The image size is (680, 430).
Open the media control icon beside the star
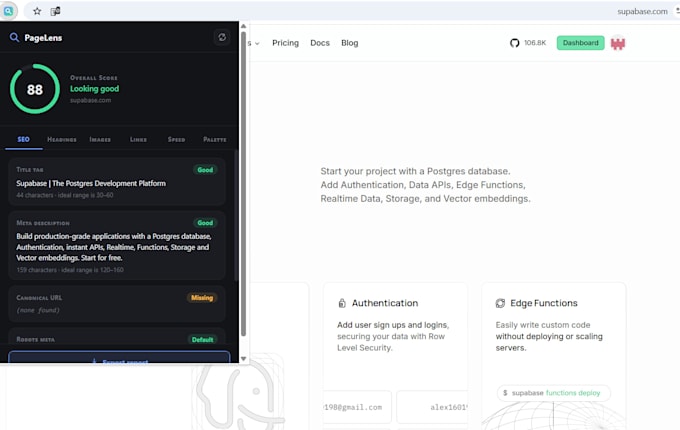(55, 11)
